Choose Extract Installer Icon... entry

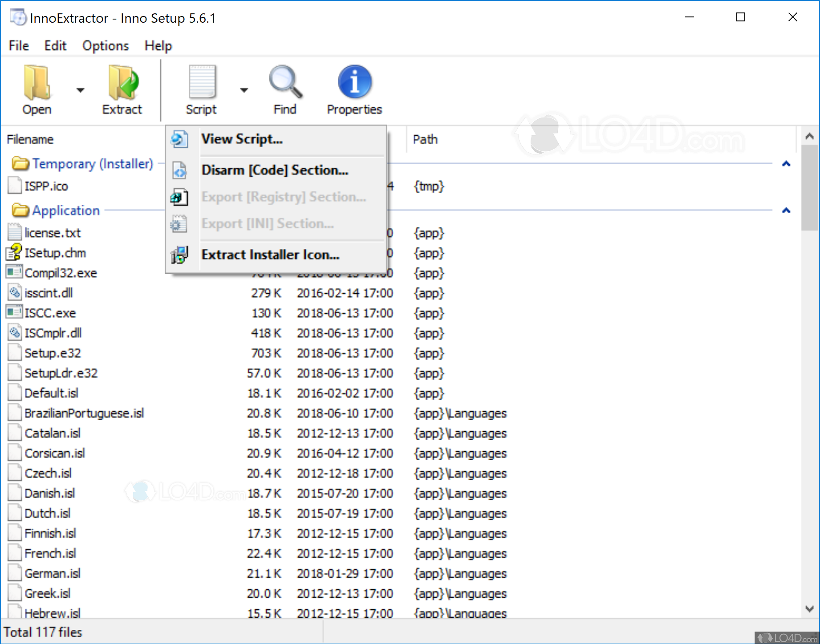276,255
